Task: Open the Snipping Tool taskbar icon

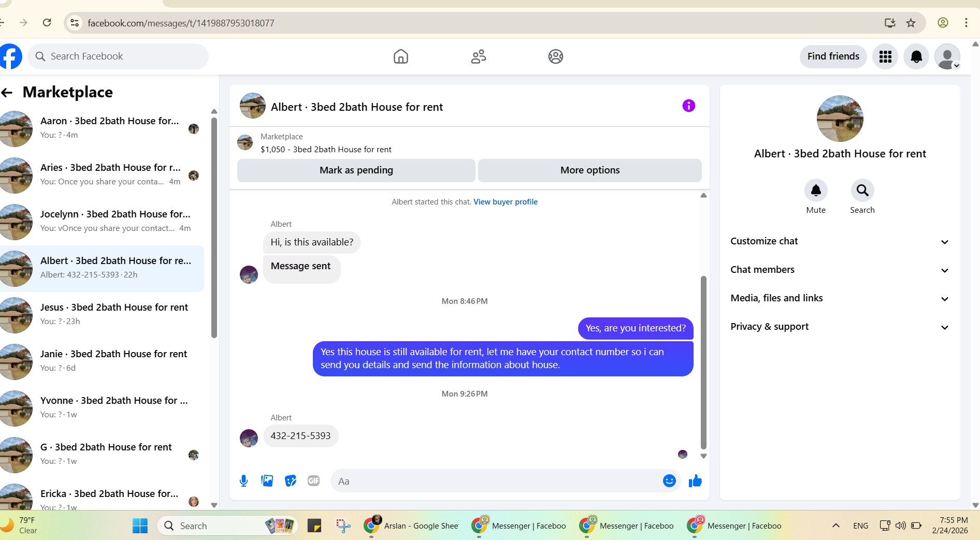Action: click(x=343, y=526)
